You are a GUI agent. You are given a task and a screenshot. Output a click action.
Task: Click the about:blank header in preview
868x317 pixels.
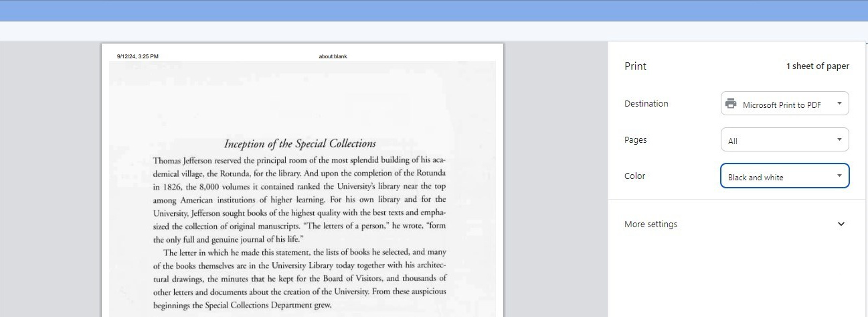click(x=333, y=56)
